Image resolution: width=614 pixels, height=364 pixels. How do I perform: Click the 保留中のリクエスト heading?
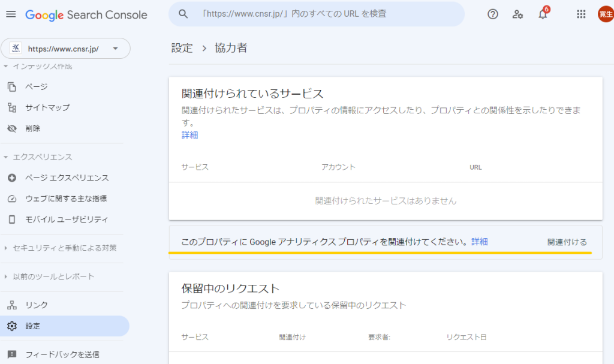pyautogui.click(x=230, y=289)
